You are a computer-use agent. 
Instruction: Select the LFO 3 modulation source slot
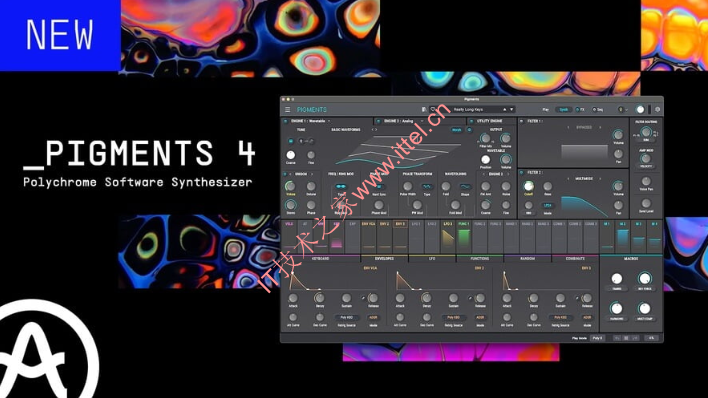[447, 236]
